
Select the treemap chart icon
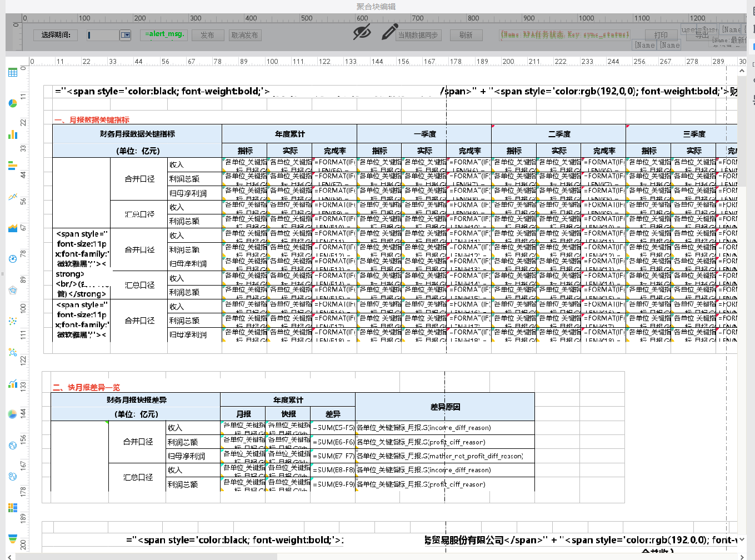tap(13, 507)
